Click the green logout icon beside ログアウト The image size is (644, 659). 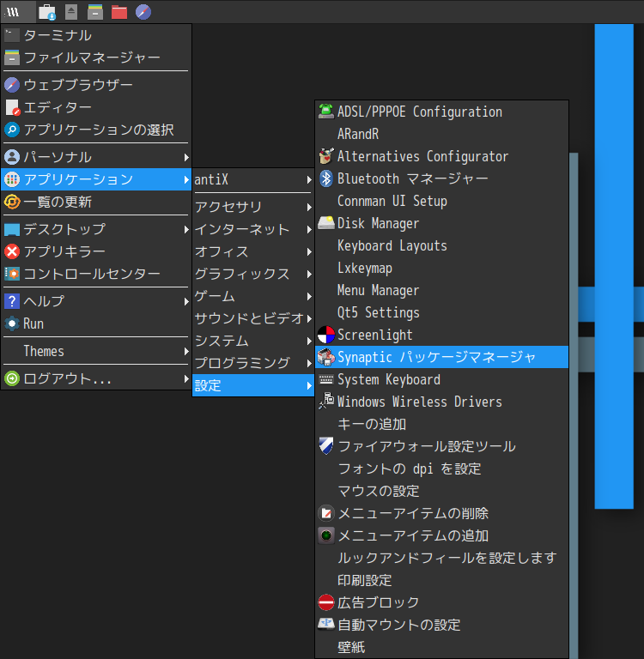(12, 378)
